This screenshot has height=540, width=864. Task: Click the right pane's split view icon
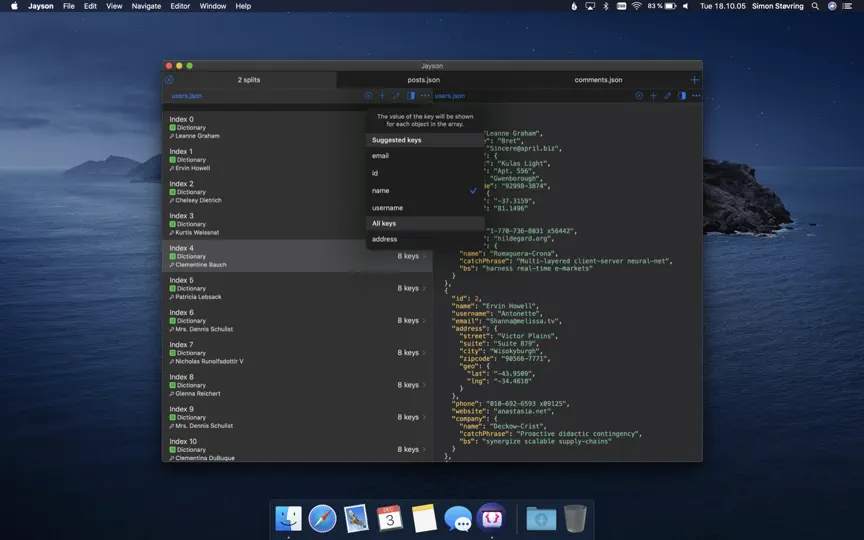click(682, 96)
